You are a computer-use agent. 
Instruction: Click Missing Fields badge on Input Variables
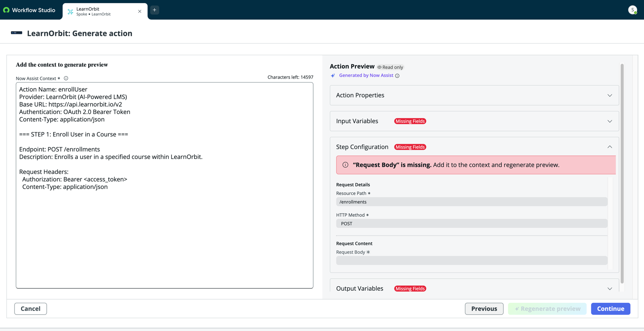point(410,121)
